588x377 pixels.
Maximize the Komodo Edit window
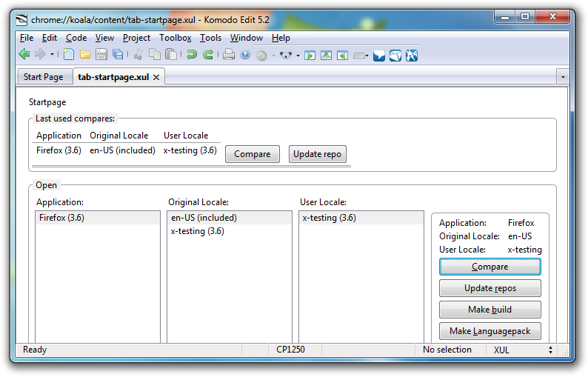pos(525,16)
